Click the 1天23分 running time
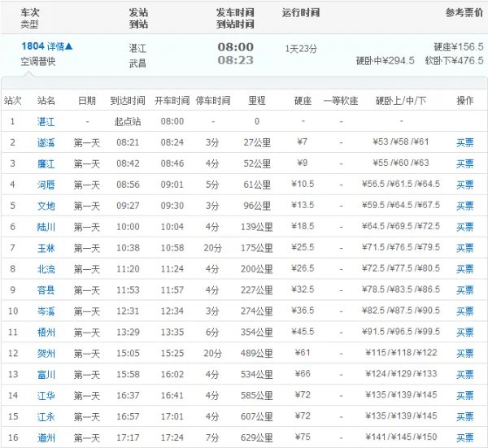 [301, 49]
